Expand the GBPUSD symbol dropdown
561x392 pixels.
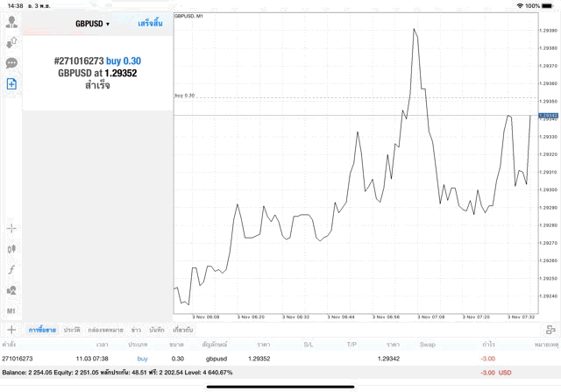[x=92, y=24]
